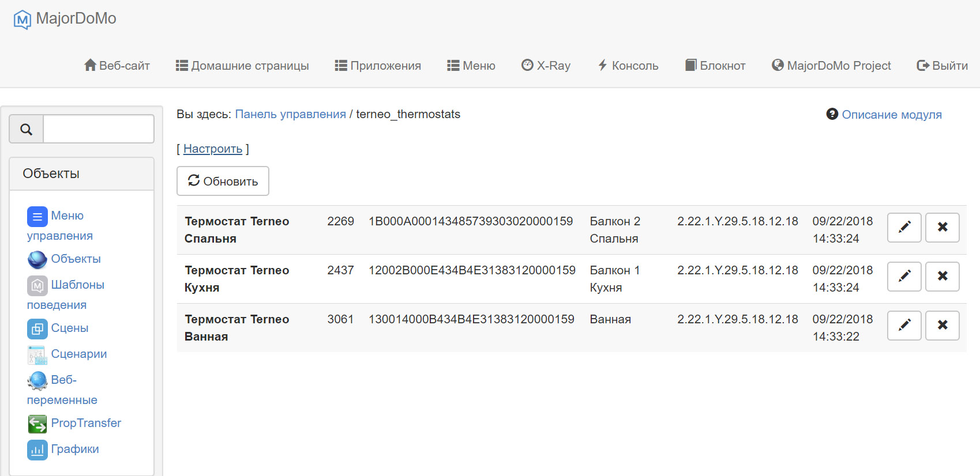Click the 14:33:22 timestamp cell

tap(843, 328)
